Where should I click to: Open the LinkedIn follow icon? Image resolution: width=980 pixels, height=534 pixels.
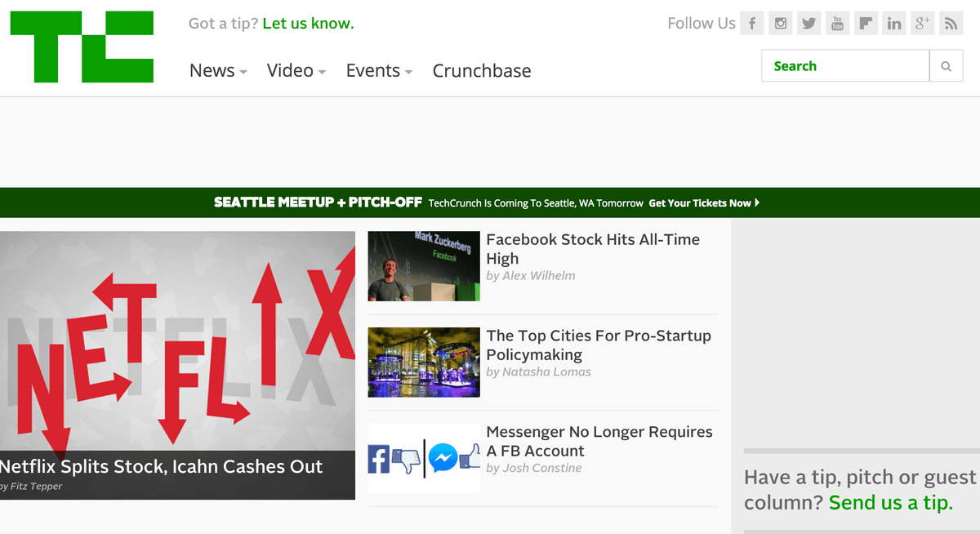click(894, 24)
